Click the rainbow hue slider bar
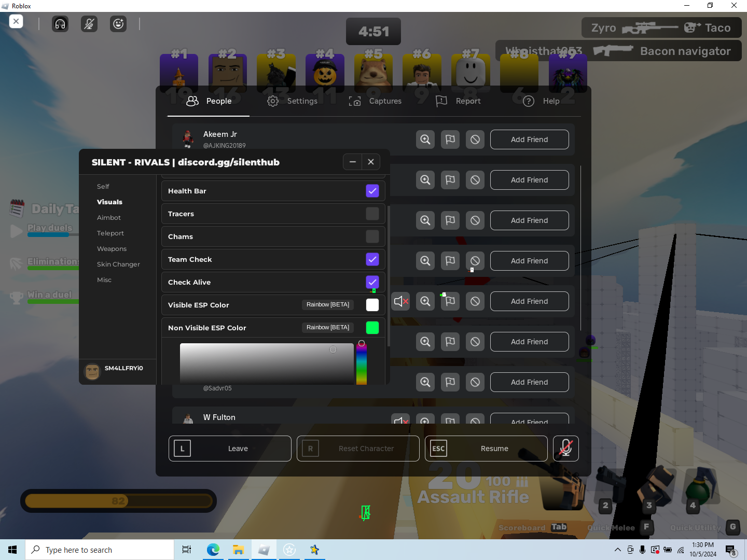This screenshot has width=747, height=560. tap(362, 364)
